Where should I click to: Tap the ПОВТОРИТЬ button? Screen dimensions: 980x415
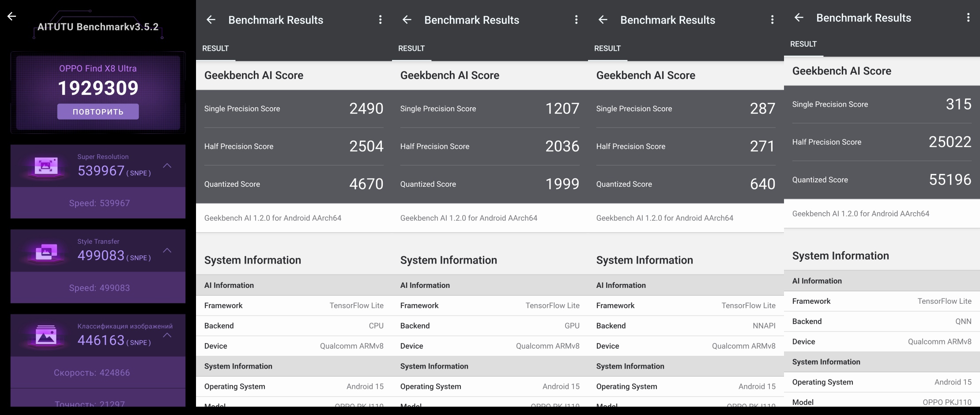pos(98,112)
